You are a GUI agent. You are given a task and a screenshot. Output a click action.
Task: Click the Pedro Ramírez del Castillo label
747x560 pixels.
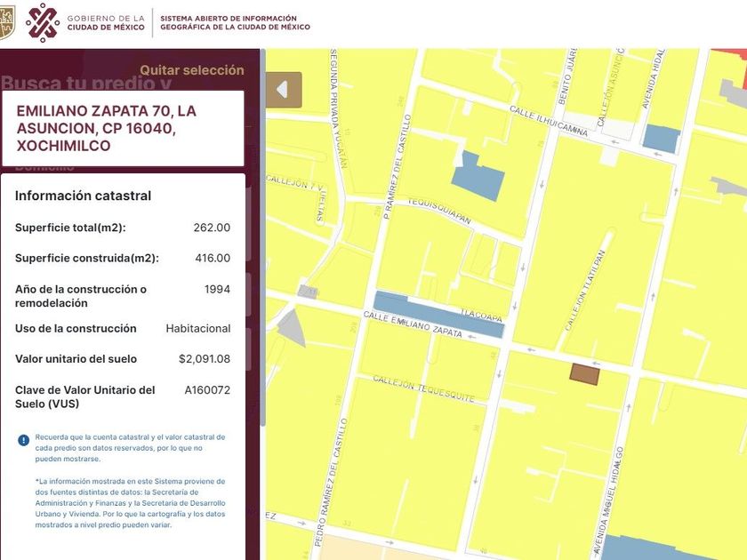(332, 482)
